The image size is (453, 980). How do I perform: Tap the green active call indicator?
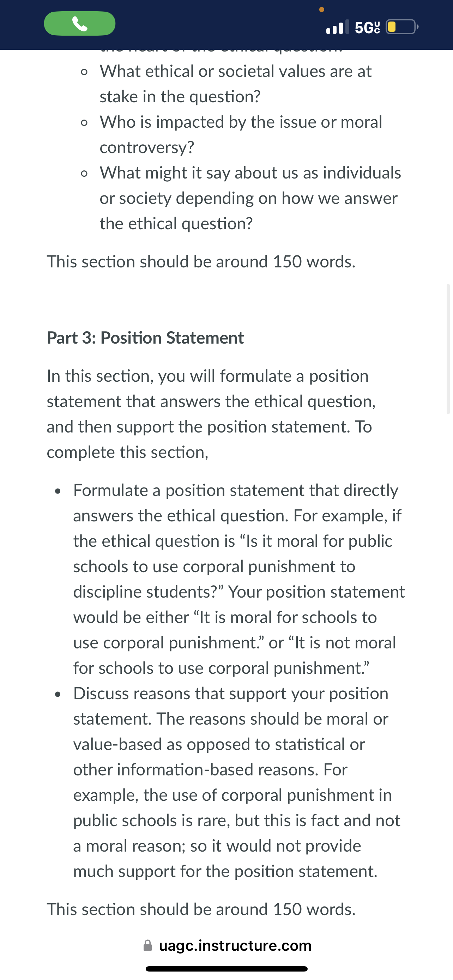tap(80, 24)
